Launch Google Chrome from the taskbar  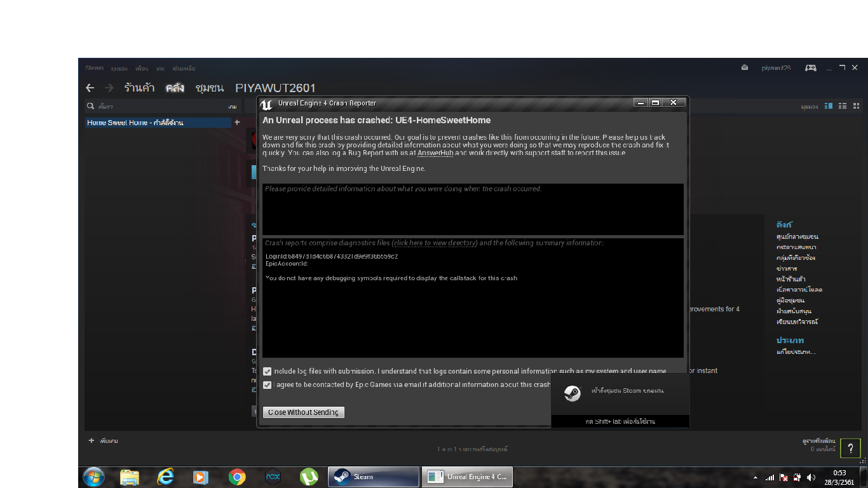click(237, 477)
